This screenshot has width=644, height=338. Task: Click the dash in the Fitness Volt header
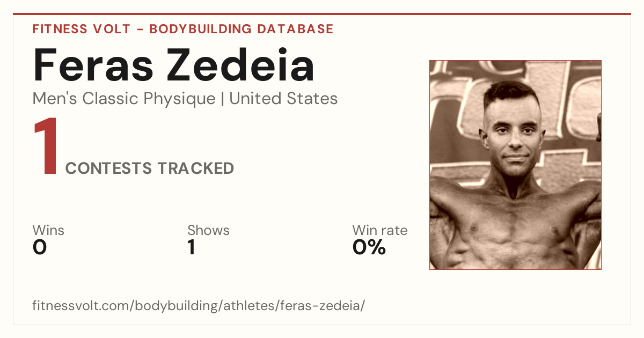point(140,30)
